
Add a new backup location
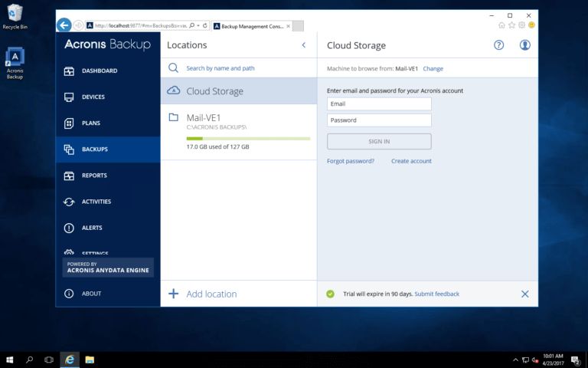pyautogui.click(x=204, y=294)
